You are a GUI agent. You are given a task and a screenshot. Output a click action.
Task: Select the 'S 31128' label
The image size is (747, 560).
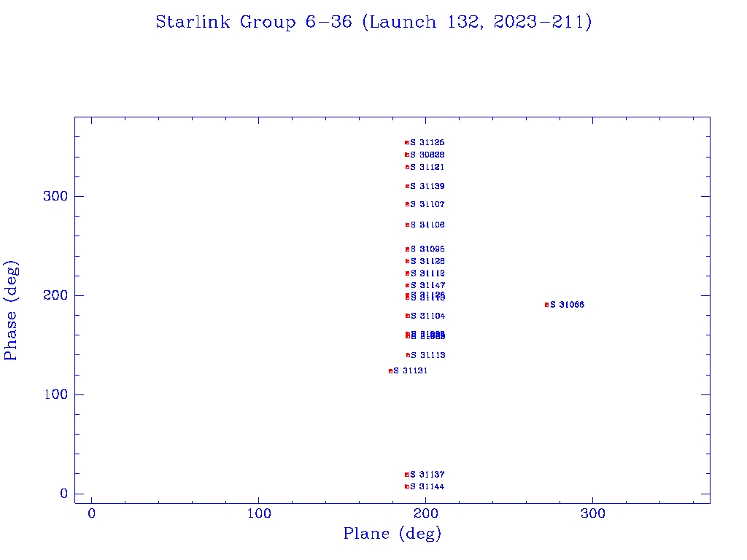pyautogui.click(x=427, y=262)
